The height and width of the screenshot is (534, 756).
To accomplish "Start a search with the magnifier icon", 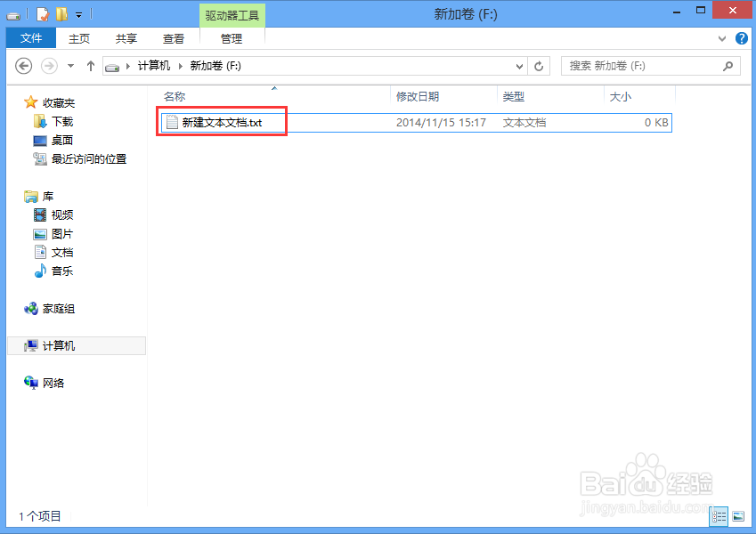I will coord(728,65).
